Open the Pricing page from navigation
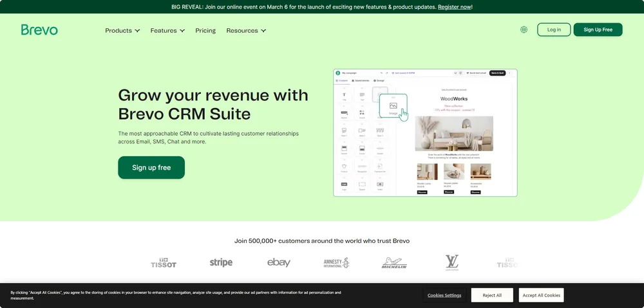644x308 pixels. 205,30
